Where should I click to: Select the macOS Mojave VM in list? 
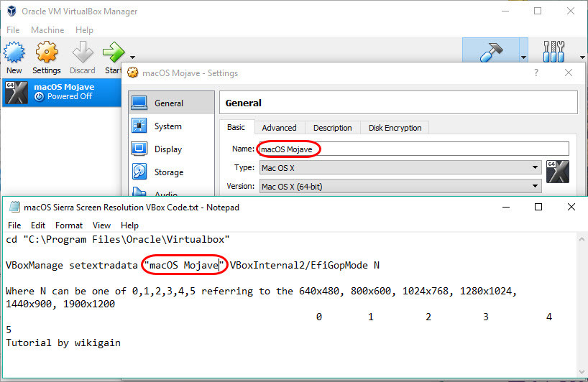pos(62,92)
